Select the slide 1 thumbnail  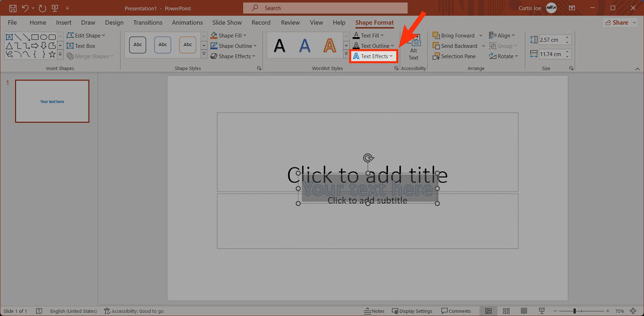pos(52,101)
